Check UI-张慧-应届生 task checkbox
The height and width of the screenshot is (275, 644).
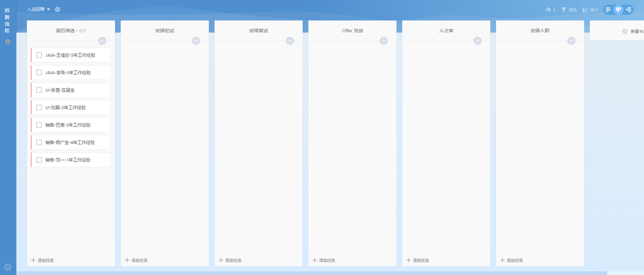coord(39,90)
